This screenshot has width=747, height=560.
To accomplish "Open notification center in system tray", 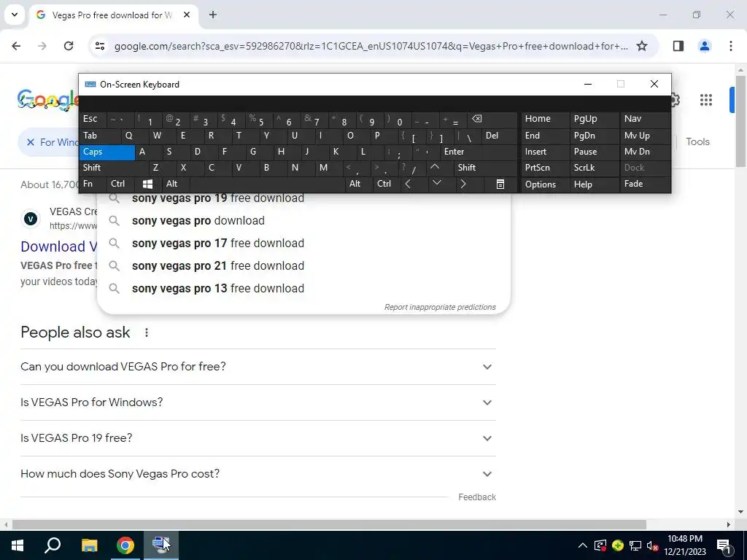I will pos(724,545).
